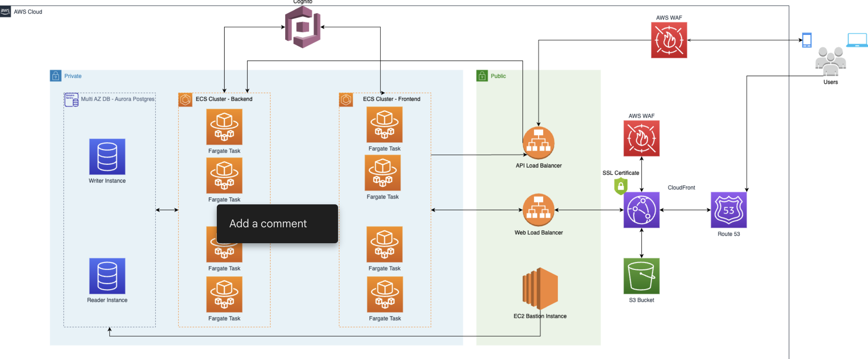Click the Reader Instance database icon

coord(107,276)
